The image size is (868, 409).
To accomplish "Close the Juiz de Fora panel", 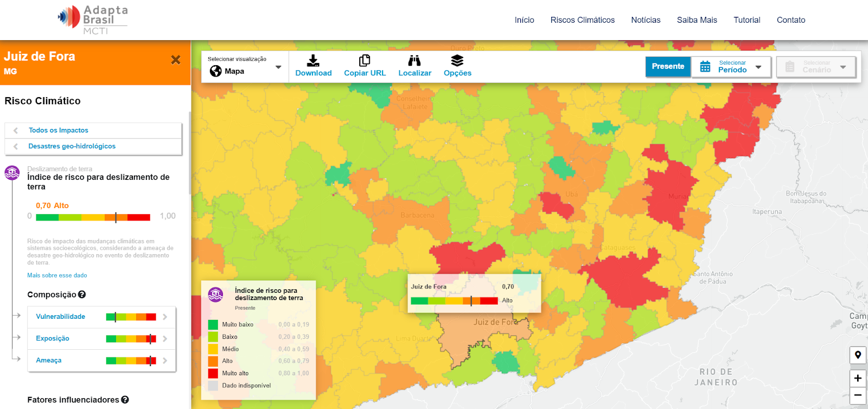I will click(176, 60).
